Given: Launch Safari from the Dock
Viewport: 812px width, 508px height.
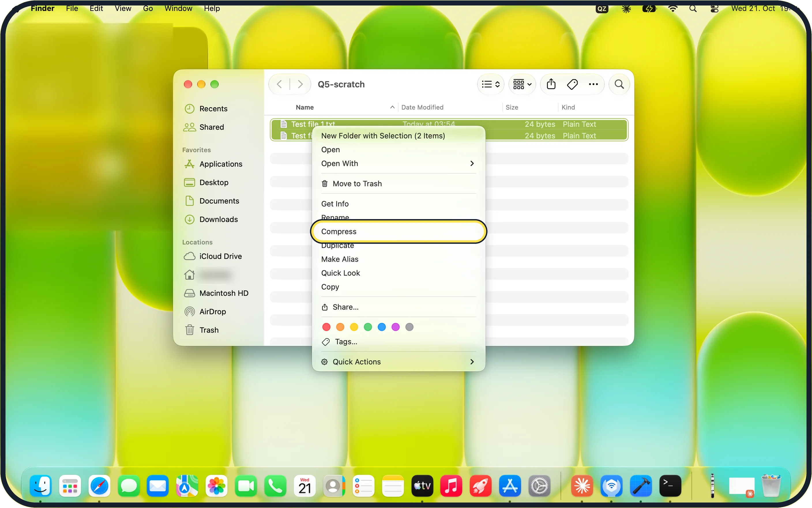Looking at the screenshot, I should 99,486.
